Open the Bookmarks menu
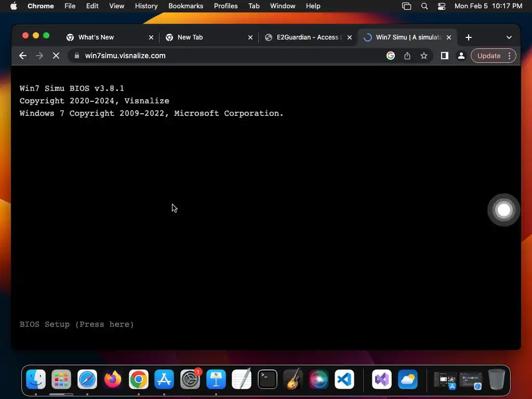Image resolution: width=532 pixels, height=399 pixels. pyautogui.click(x=185, y=6)
